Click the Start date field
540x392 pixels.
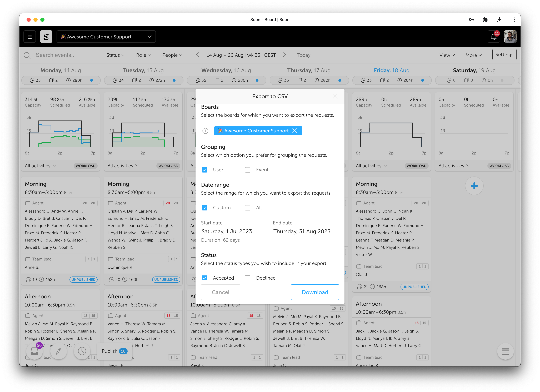234,231
